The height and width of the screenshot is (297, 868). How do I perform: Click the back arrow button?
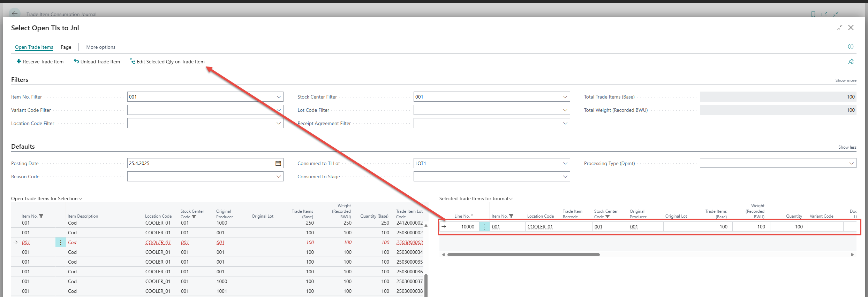point(15,14)
